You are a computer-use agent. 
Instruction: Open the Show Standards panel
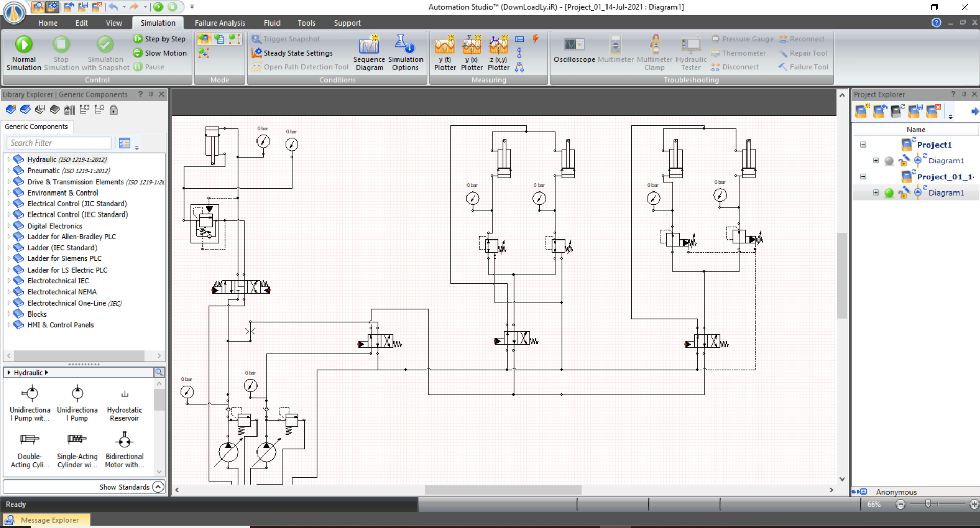point(124,487)
